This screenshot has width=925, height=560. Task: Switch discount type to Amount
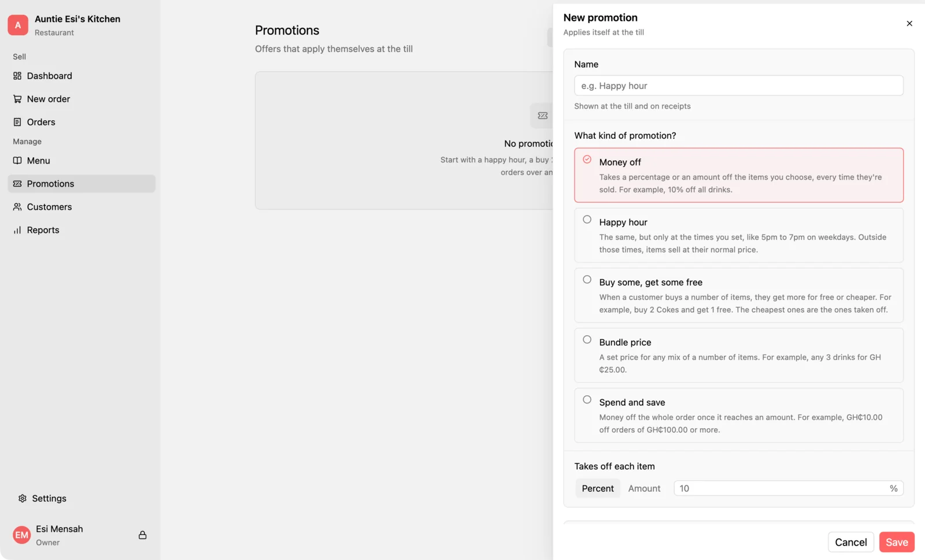[x=644, y=488]
